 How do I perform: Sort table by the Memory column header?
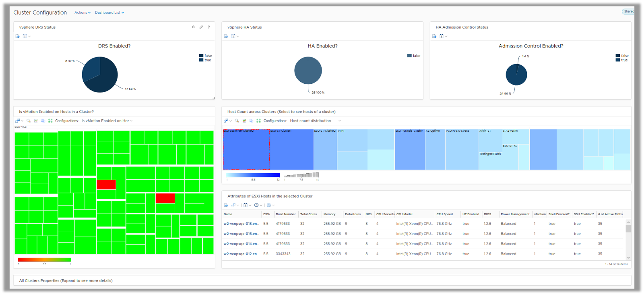[329, 214]
